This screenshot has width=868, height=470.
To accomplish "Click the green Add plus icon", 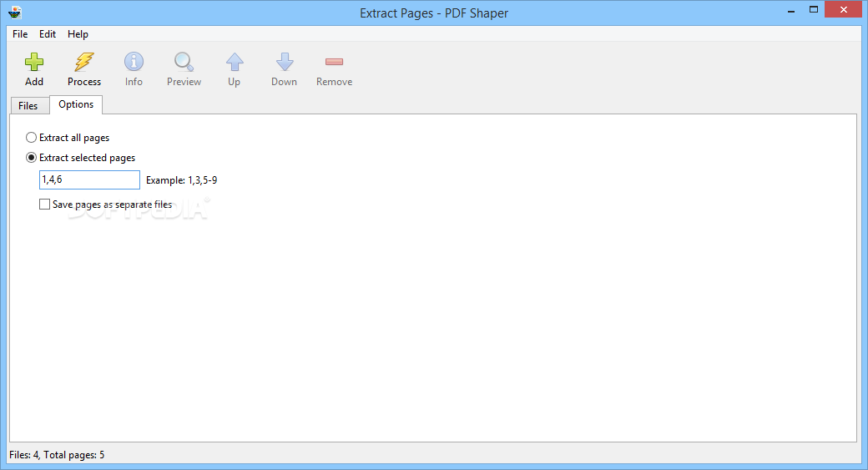I will [33, 62].
